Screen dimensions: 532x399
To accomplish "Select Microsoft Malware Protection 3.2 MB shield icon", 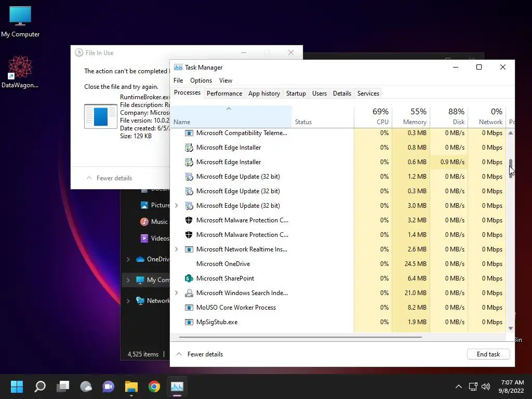I will coord(189,220).
